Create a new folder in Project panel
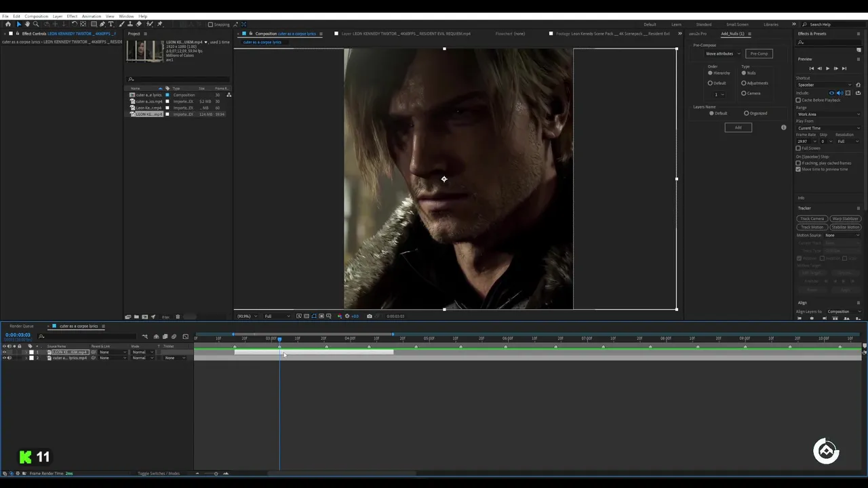This screenshot has width=868, height=488. [x=136, y=317]
